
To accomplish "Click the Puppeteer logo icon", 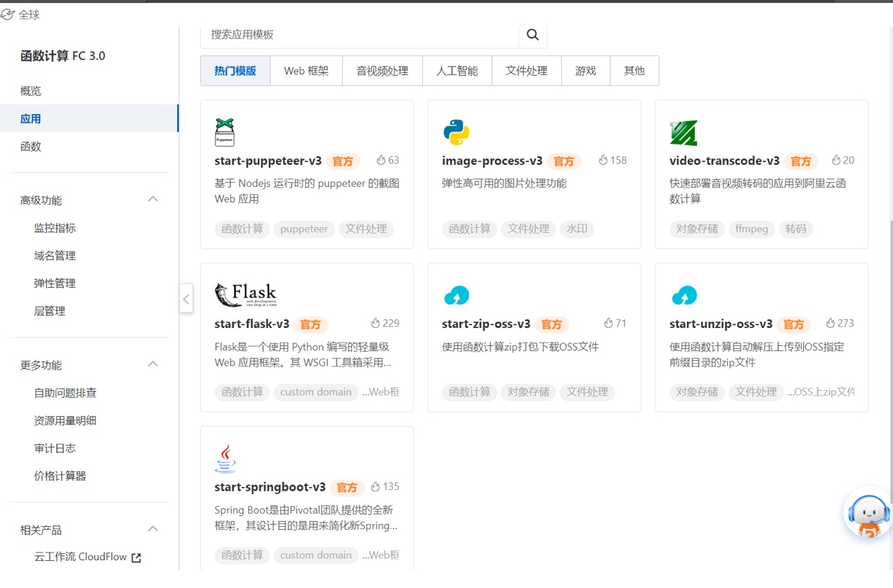I will (x=225, y=132).
